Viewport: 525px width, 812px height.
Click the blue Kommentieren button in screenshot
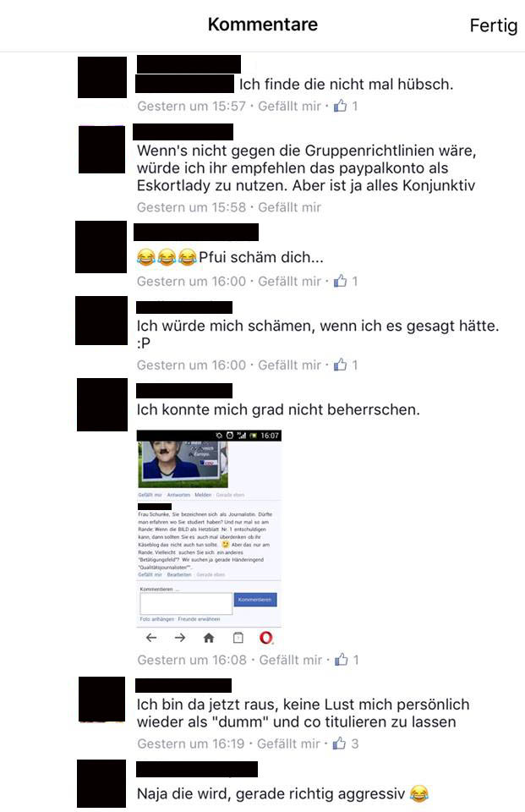255,600
